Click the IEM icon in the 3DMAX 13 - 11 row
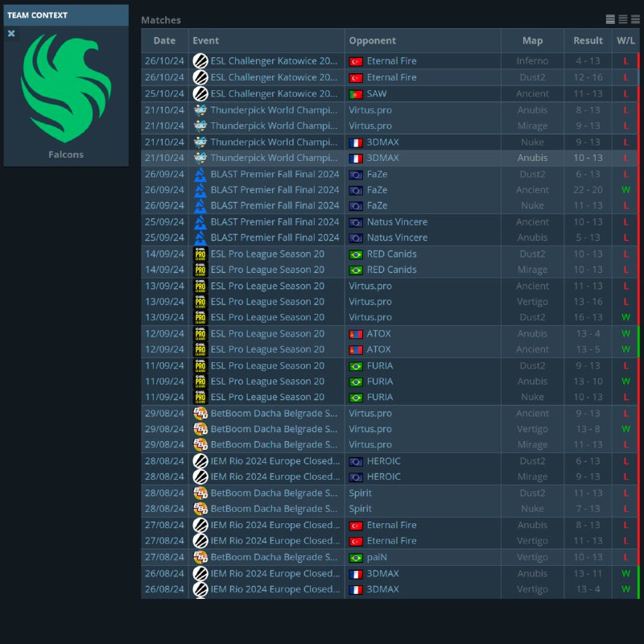Screen dimensions: 644x644 point(200,573)
